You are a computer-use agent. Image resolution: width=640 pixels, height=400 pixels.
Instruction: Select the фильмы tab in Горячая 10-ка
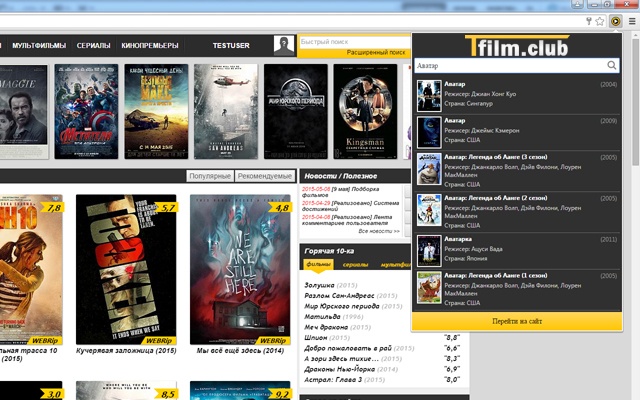pos(318,264)
